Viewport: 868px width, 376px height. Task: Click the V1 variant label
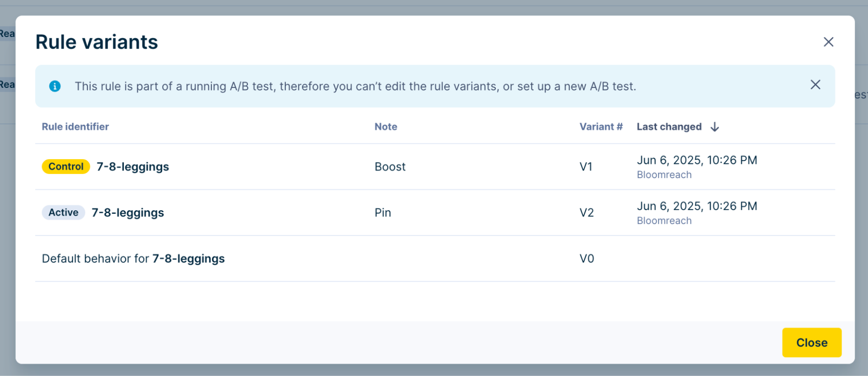click(x=587, y=166)
